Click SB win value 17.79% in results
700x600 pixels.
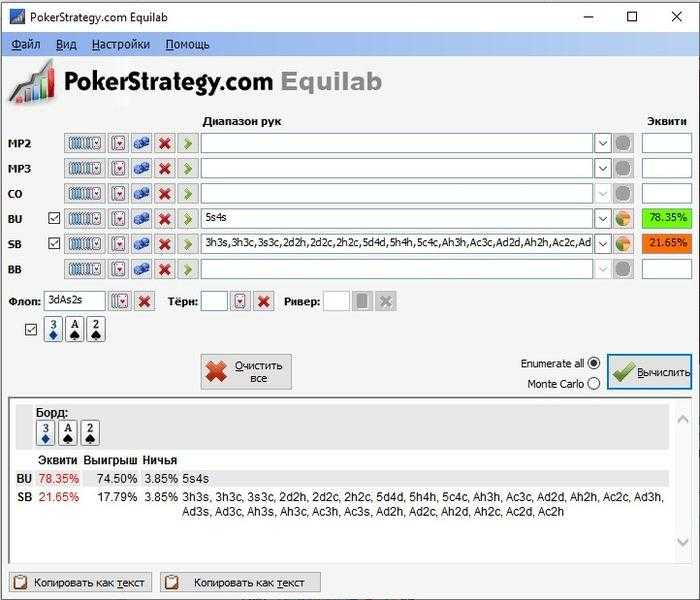117,497
